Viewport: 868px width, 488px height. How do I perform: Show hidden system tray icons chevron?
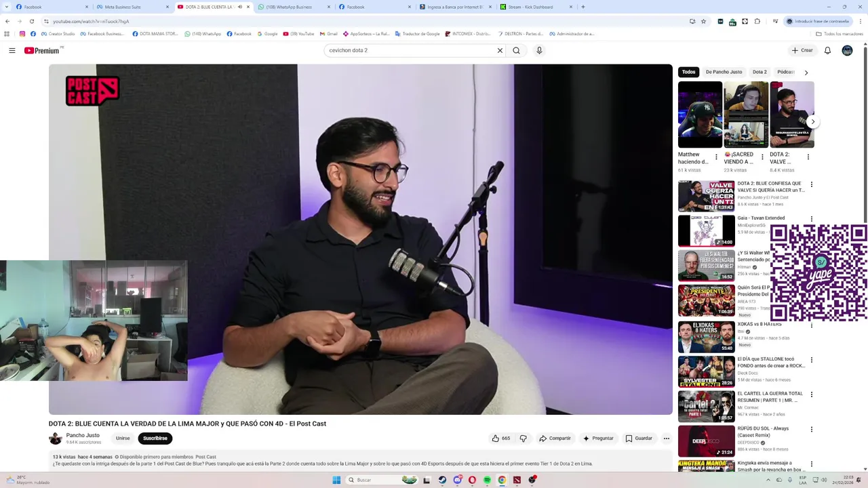pyautogui.click(x=768, y=480)
